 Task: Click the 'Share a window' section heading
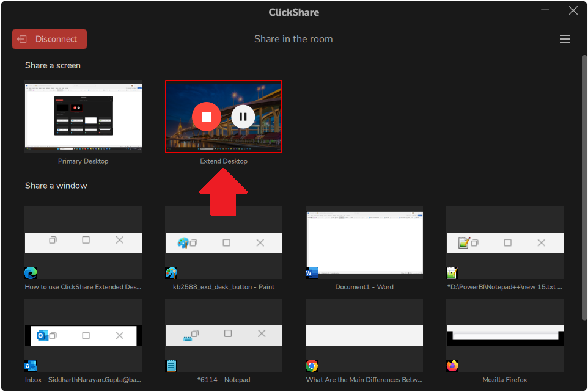point(56,186)
